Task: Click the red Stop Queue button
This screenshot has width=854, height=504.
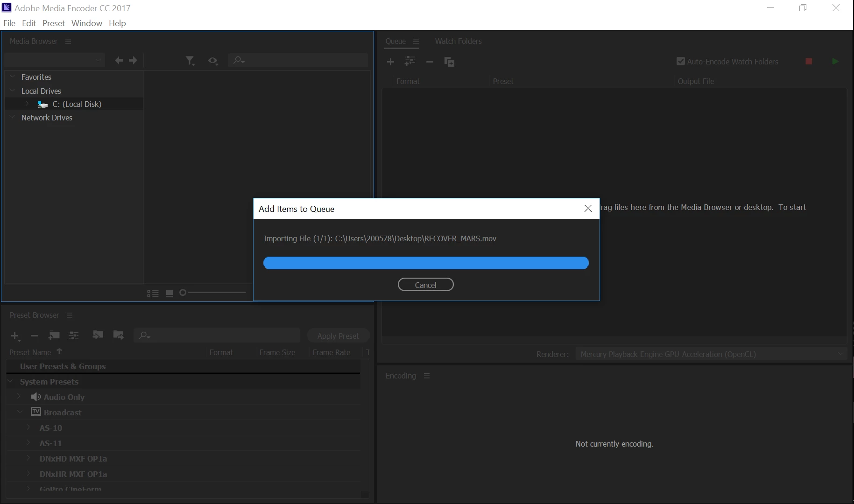Action: point(809,61)
